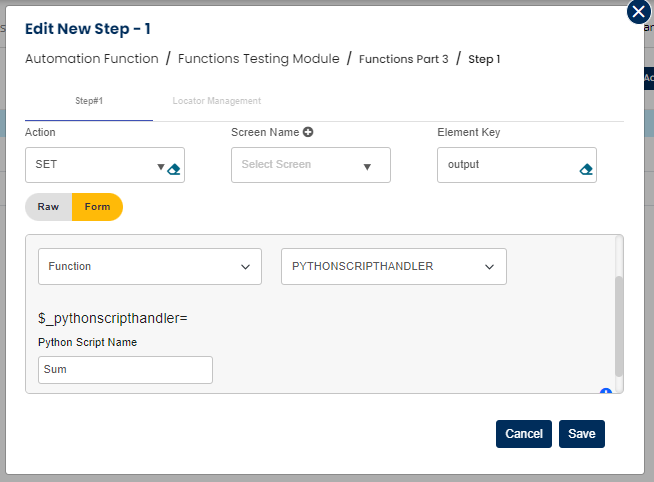The height and width of the screenshot is (482, 654).
Task: Close the Edit New Step dialog
Action: click(639, 12)
